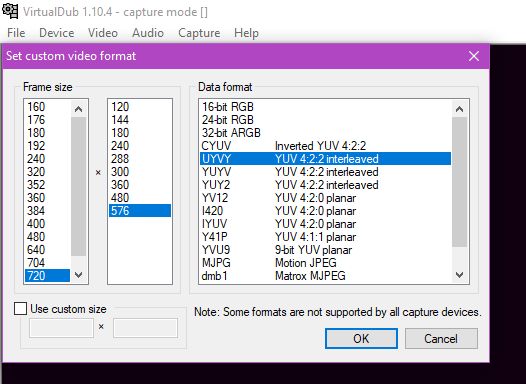
Task: Click the frame width scrollbar thumb
Action: tap(78, 186)
